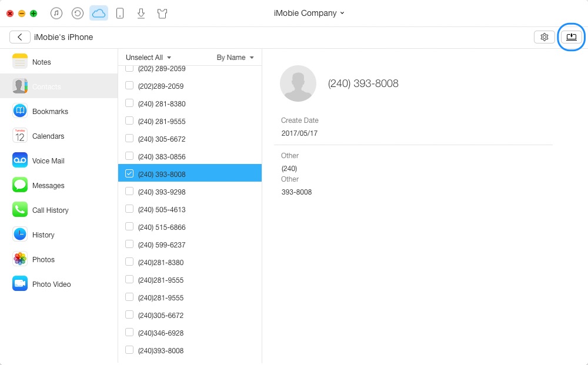Check the (240) 281-8380 contact checkbox
The width and height of the screenshot is (588, 365).
coord(129,103)
